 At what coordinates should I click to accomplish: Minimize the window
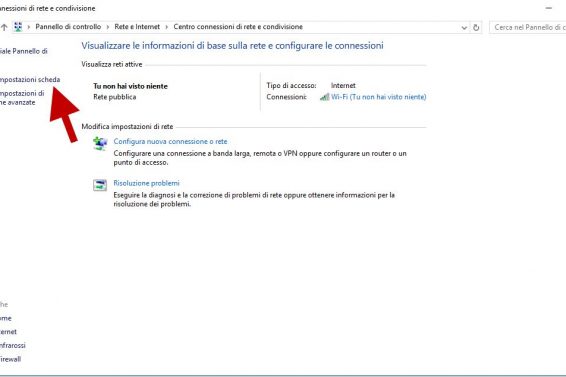coord(549,8)
